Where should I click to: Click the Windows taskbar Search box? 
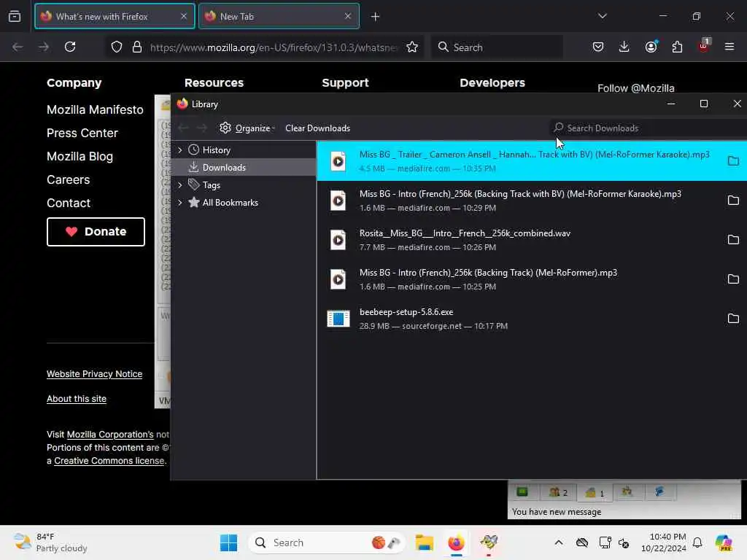tap(327, 542)
